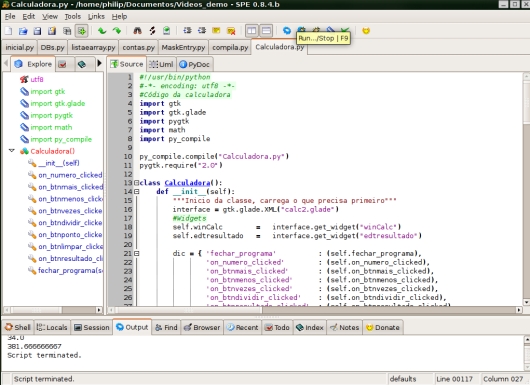Image resolution: width=530 pixels, height=385 pixels.
Task: Switch to the compila.py file tab
Action: point(230,48)
